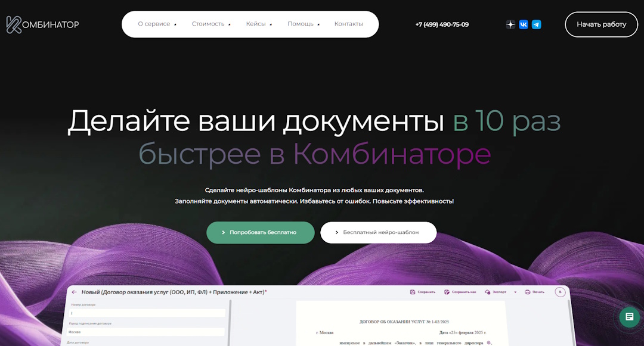Click the Попробовать бесплатно button

click(x=261, y=232)
